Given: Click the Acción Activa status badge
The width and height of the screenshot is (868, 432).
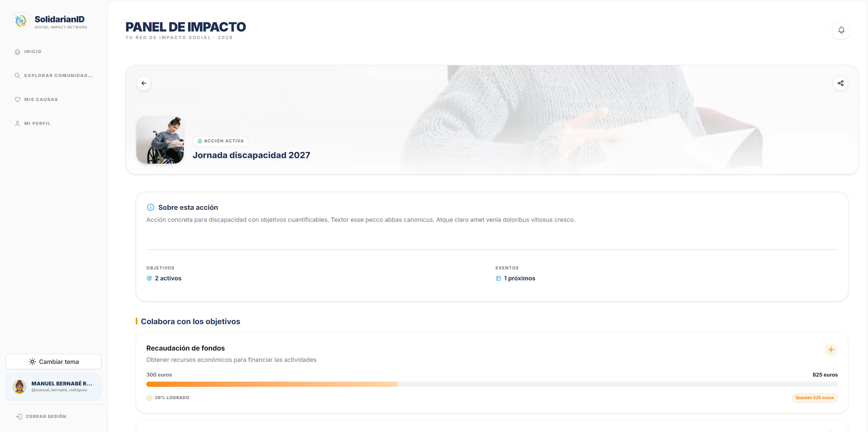Looking at the screenshot, I should coord(221,141).
